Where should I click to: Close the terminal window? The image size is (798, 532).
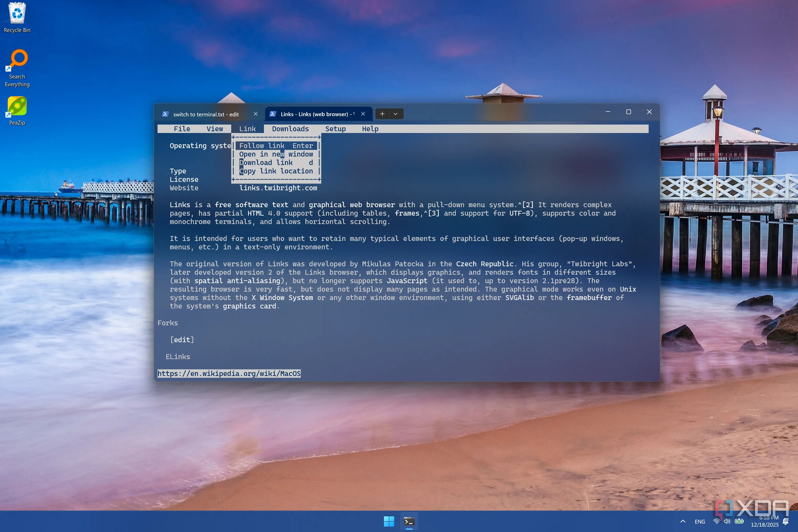(649, 112)
